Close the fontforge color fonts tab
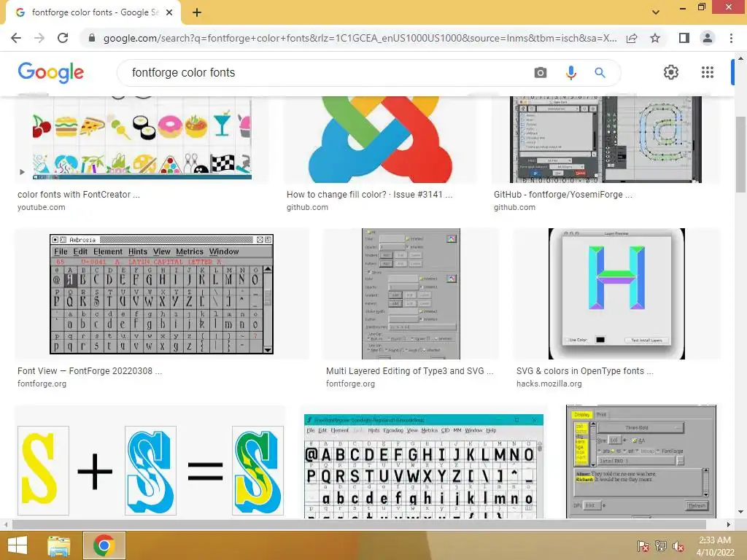747x560 pixels. click(x=169, y=13)
